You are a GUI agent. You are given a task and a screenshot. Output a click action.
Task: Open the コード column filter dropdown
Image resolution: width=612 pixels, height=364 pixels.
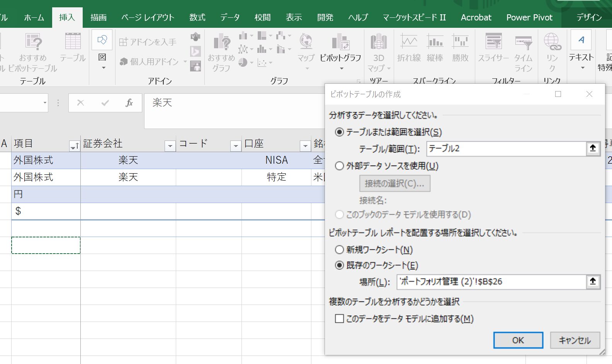[235, 146]
